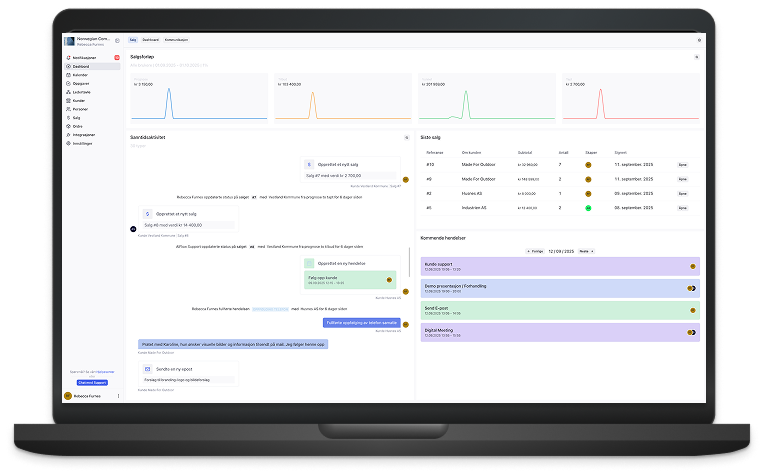Open Integrasjoner from the sidebar

[84, 134]
